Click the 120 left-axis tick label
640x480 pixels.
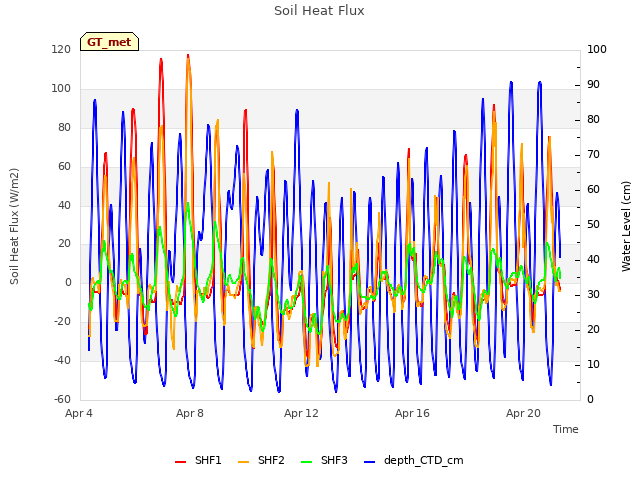pyautogui.click(x=61, y=50)
